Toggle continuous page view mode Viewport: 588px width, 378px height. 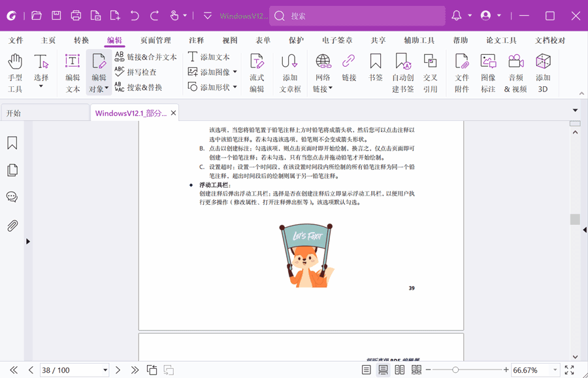pyautogui.click(x=383, y=370)
